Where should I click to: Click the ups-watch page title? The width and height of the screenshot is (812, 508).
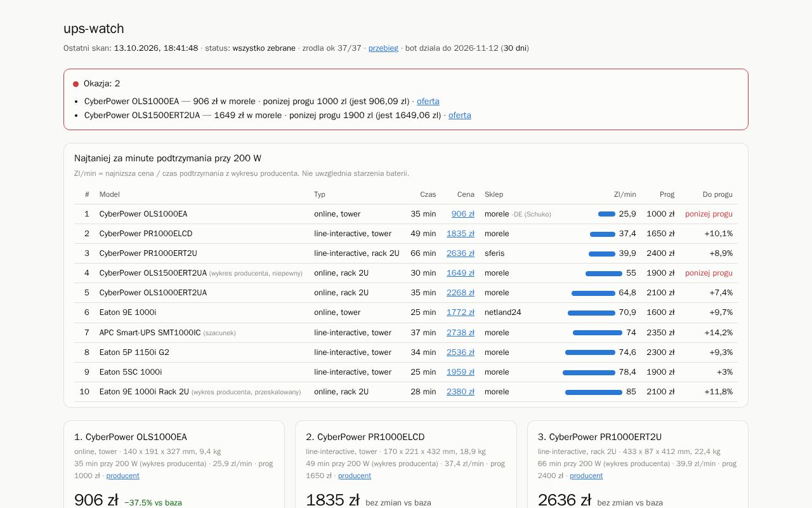pyautogui.click(x=94, y=29)
